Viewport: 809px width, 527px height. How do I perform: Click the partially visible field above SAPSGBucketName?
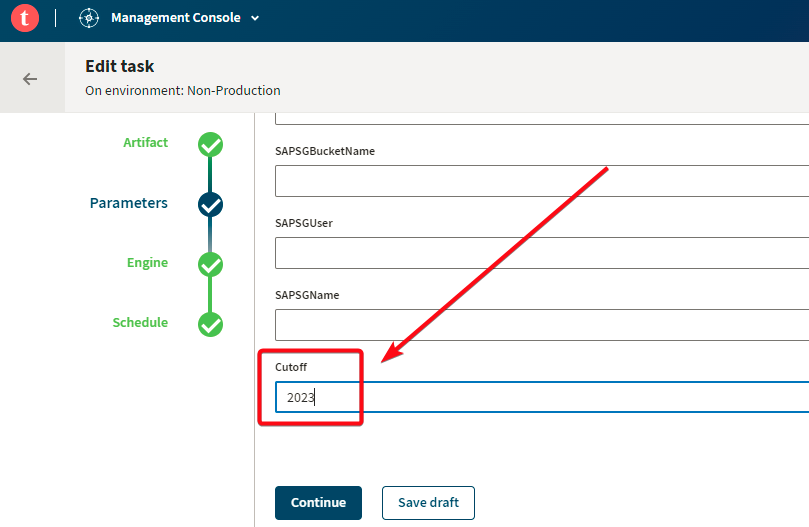(542, 119)
